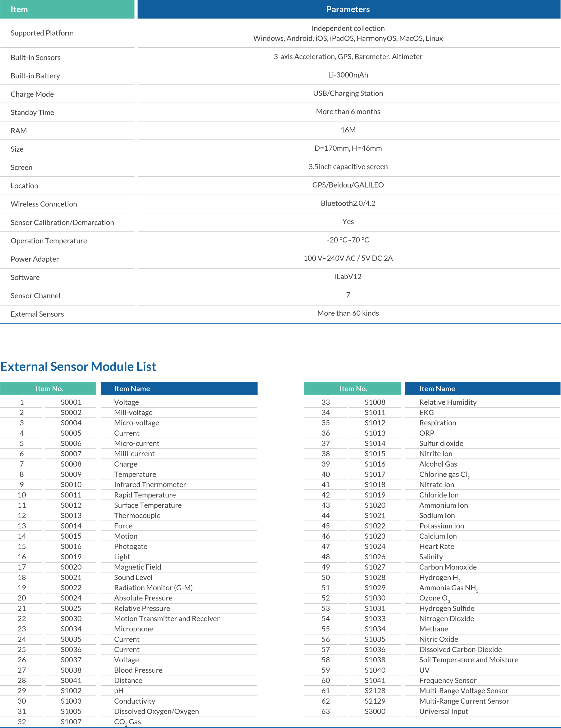Click the Multi-Range Voltage Sensor entry
Screen dimensions: 561x728
pos(463,690)
